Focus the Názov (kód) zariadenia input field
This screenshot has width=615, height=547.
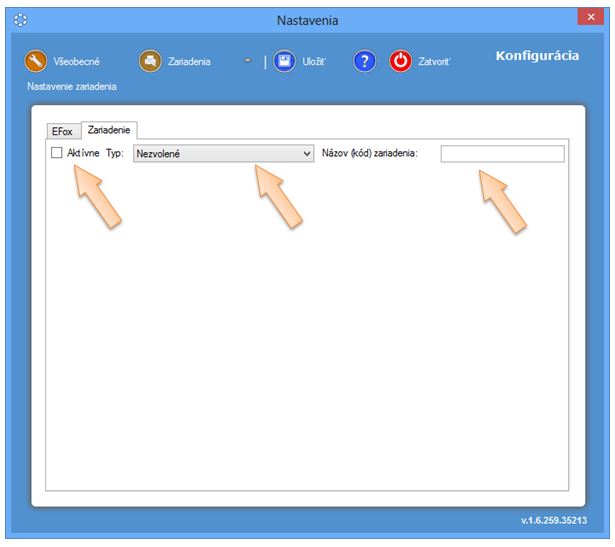(502, 154)
